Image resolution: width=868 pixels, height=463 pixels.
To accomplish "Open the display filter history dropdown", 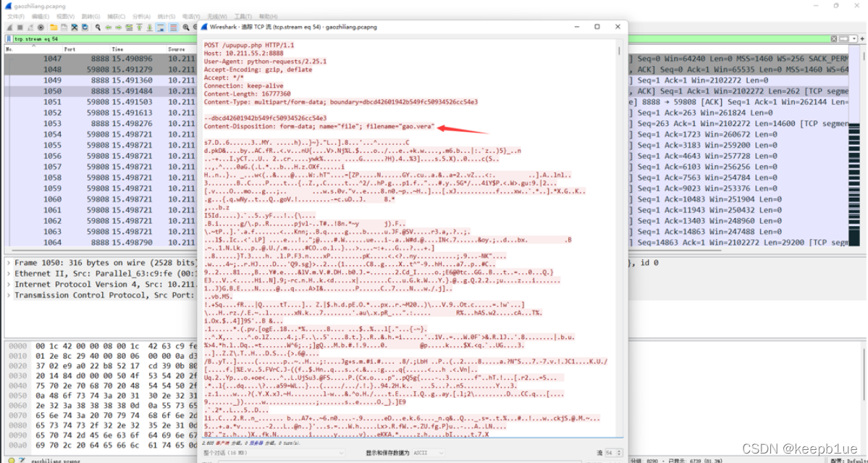I will click(854, 39).
